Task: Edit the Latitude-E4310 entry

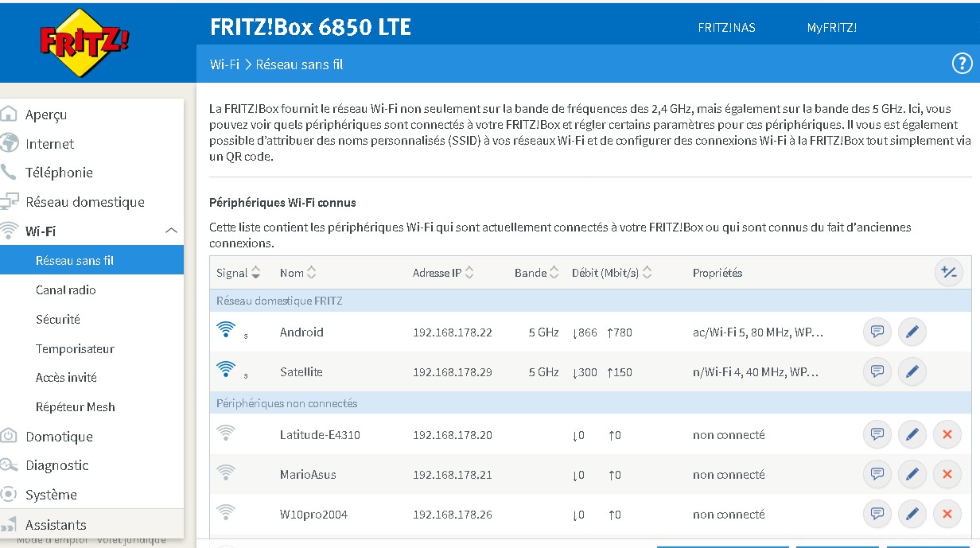Action: pos(912,434)
